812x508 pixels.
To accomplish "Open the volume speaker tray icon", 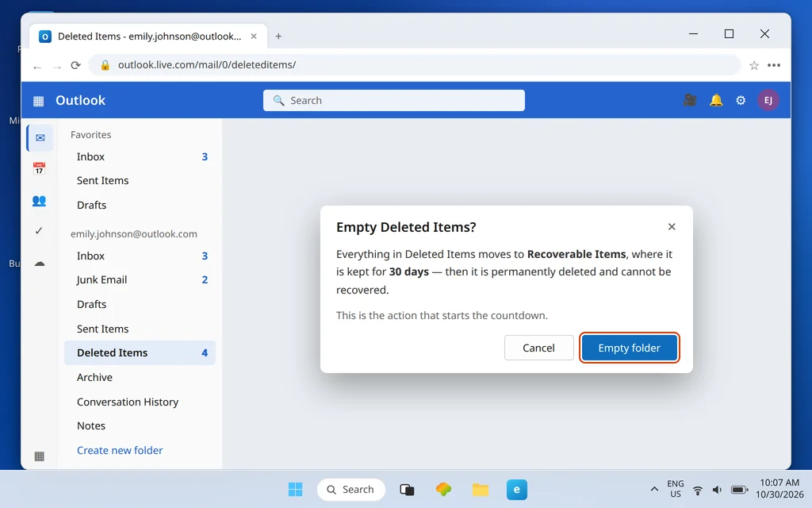I will click(x=717, y=490).
